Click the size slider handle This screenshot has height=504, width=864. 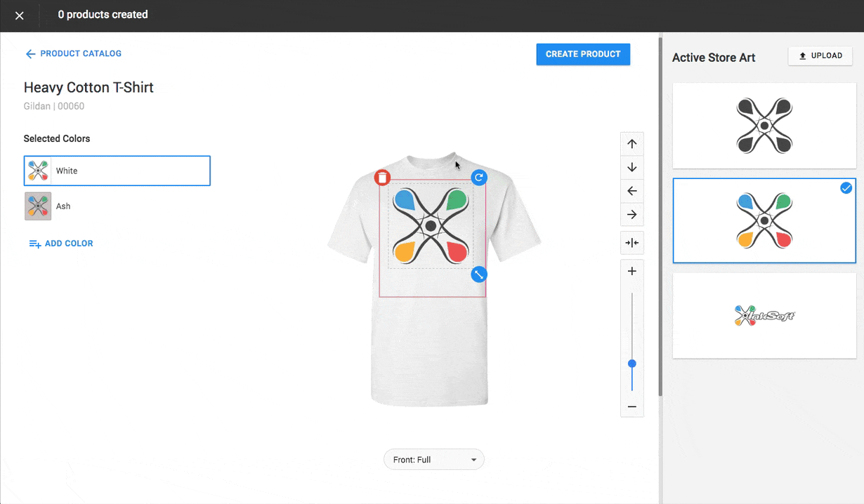[x=632, y=364]
